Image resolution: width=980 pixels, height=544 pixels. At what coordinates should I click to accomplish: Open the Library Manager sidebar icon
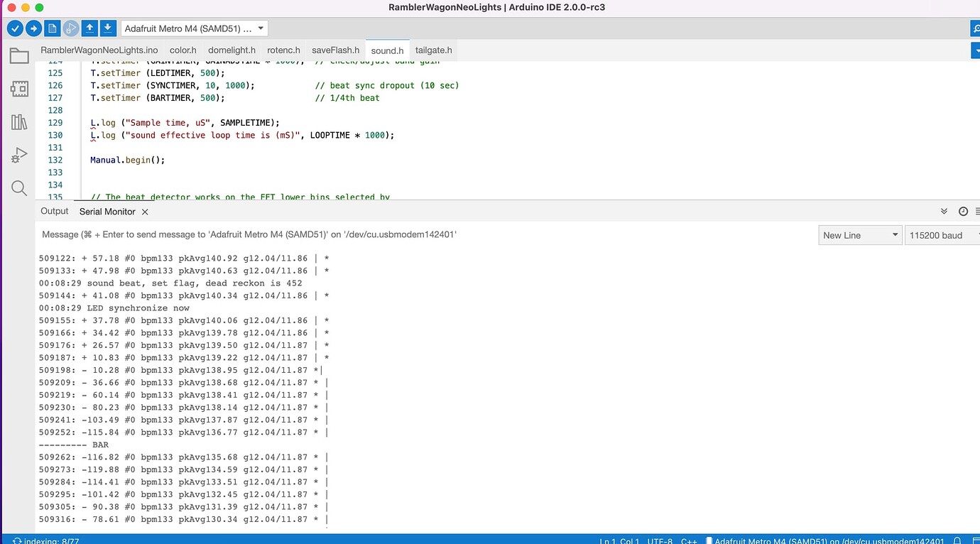pyautogui.click(x=19, y=121)
